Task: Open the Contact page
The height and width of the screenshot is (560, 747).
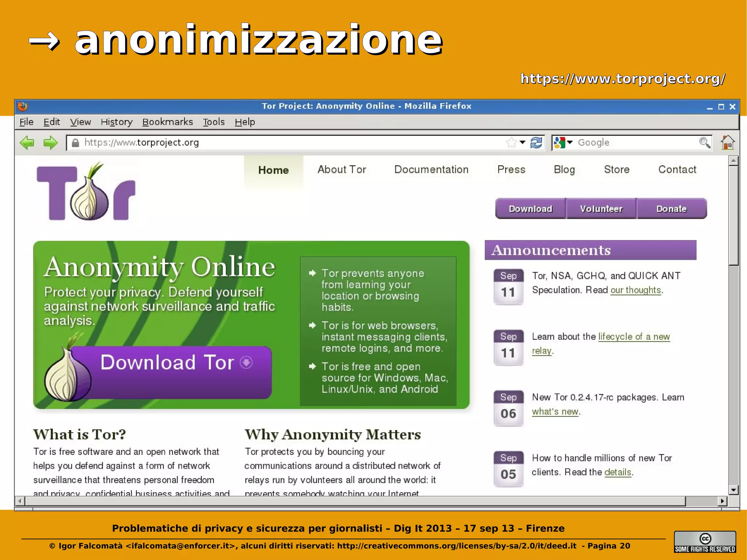Action: [x=677, y=170]
